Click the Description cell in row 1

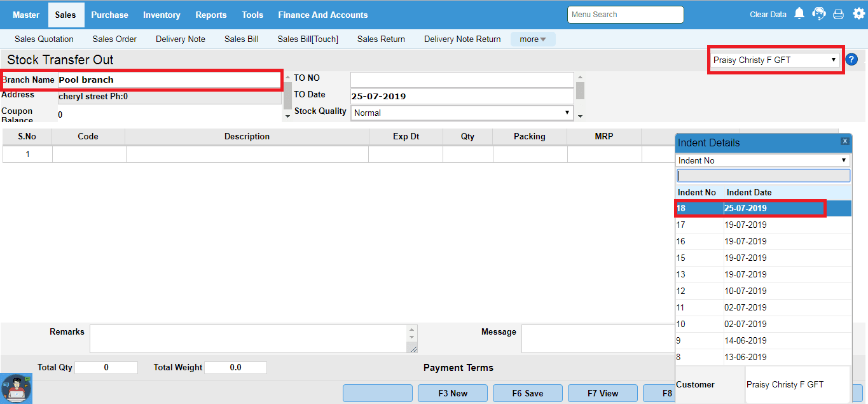coord(247,154)
